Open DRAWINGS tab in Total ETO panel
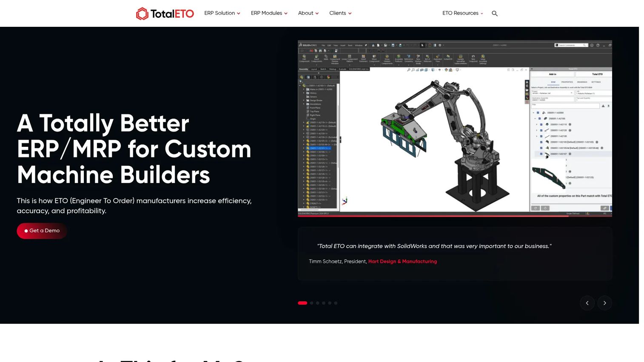This screenshot has height=362, width=644. 582,82
